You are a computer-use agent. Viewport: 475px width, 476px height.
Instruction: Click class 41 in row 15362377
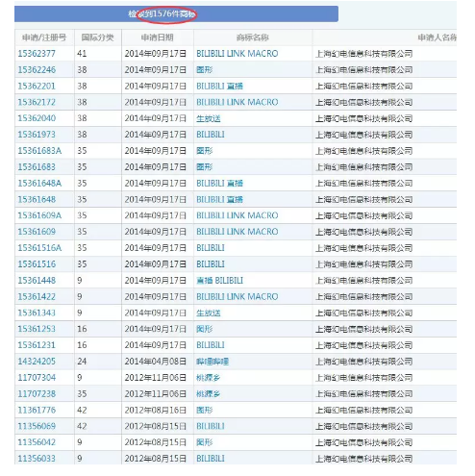click(x=82, y=54)
